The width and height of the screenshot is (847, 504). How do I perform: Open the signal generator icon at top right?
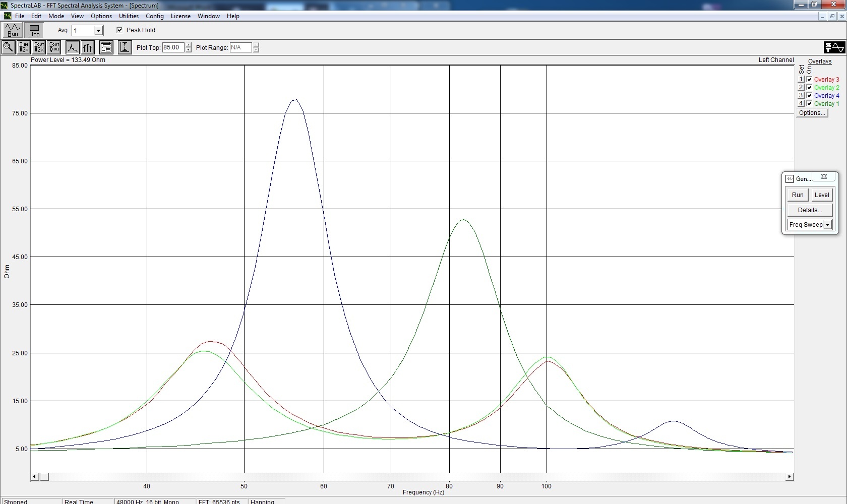tap(834, 47)
